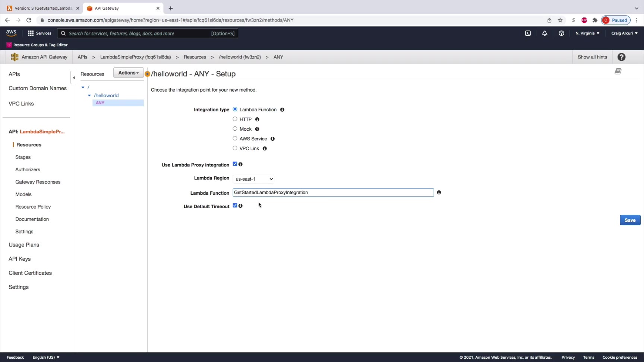Show info for Use Default Timeout
Viewport: 644px width, 362px height.
click(240, 206)
